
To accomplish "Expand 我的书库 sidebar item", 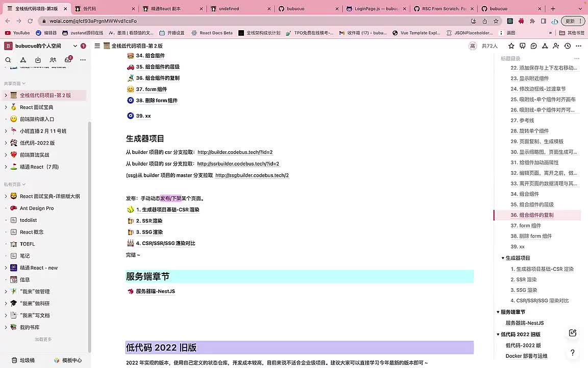I will [6, 328].
